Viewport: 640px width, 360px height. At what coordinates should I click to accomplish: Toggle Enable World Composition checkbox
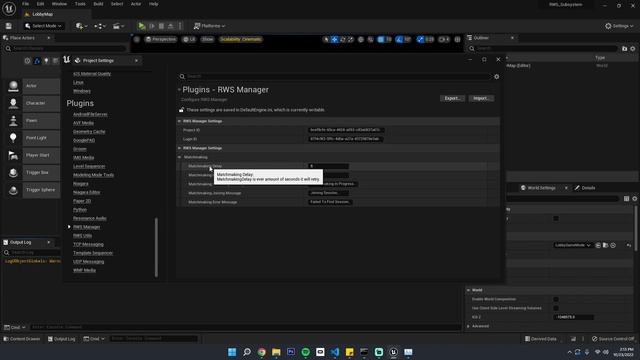pyautogui.click(x=556, y=299)
